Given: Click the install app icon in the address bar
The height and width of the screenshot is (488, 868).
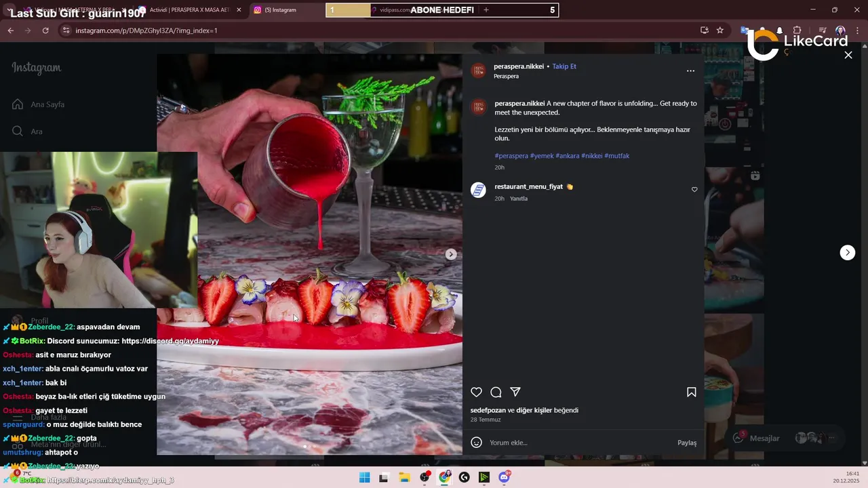Looking at the screenshot, I should [705, 30].
